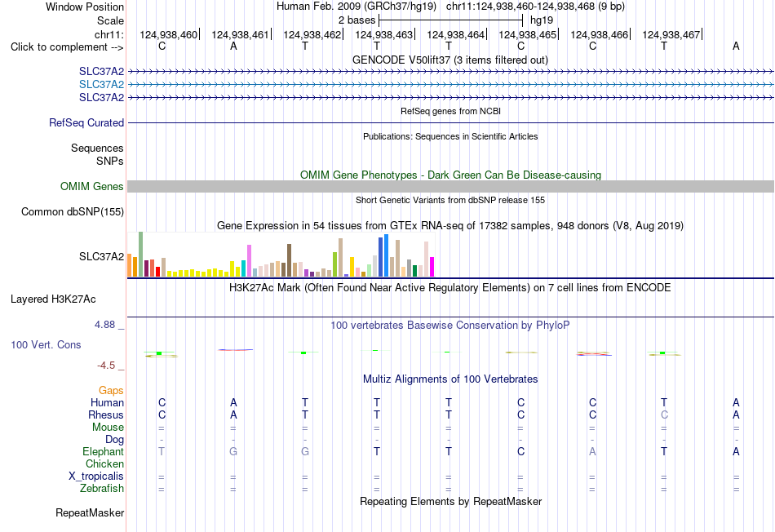Image resolution: width=775 pixels, height=532 pixels.
Task: Open the H3K27Ac Mark ENCODE track title
Action: [450, 288]
